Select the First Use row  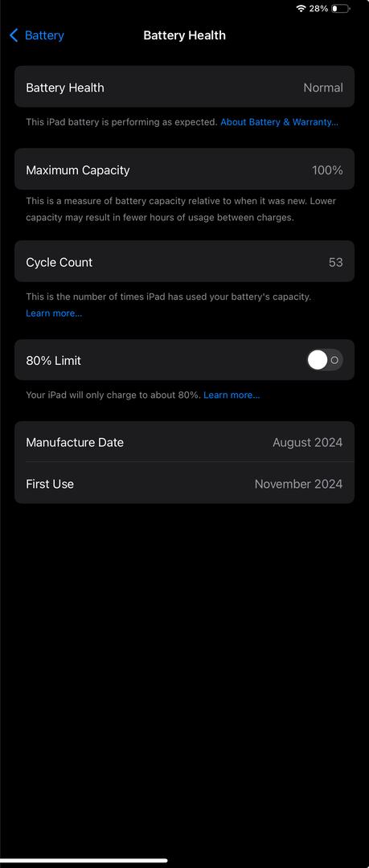pyautogui.click(x=185, y=483)
